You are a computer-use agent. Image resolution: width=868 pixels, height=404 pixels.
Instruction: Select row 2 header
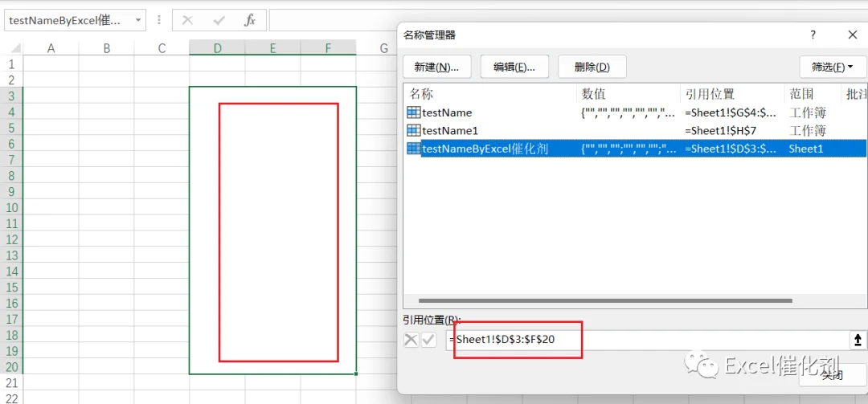click(x=11, y=80)
